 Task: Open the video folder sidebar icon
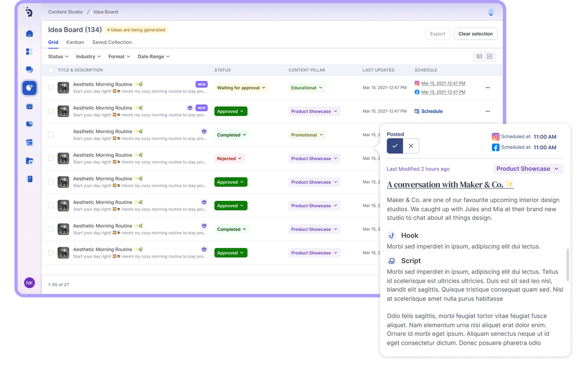click(x=29, y=161)
